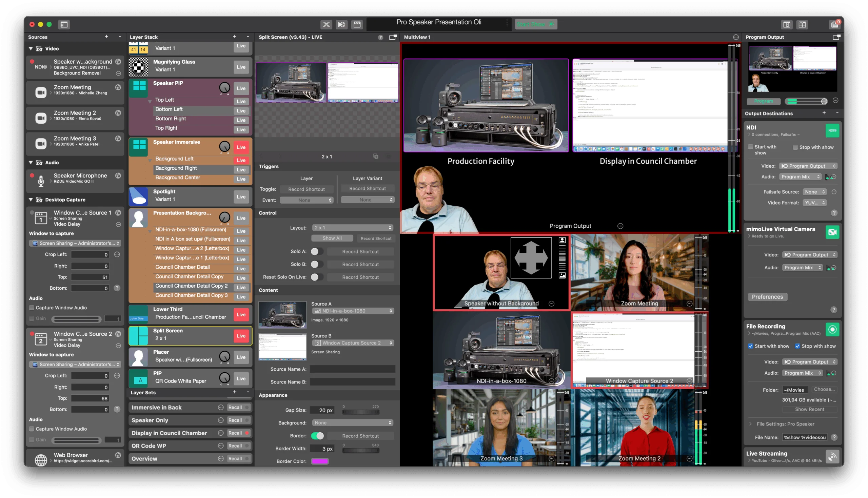Click the magenta Border Color swatch
The height and width of the screenshot is (498, 868).
(320, 461)
